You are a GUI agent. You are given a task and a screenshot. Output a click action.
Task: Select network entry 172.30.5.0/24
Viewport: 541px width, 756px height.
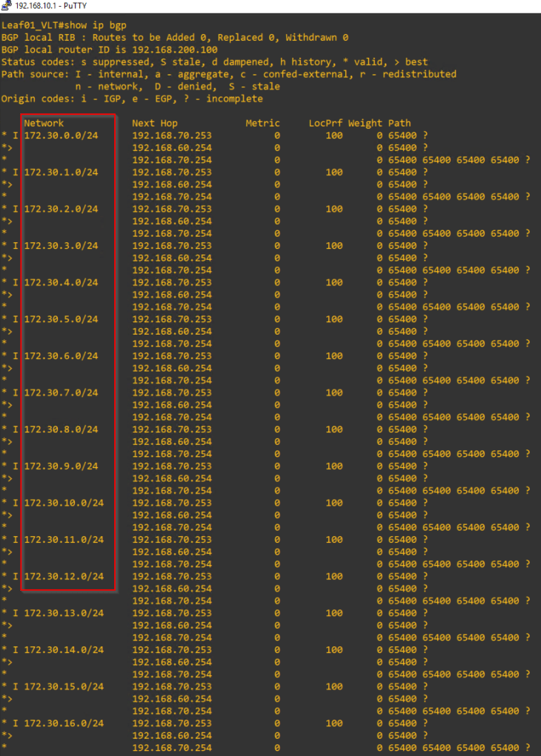click(x=61, y=319)
